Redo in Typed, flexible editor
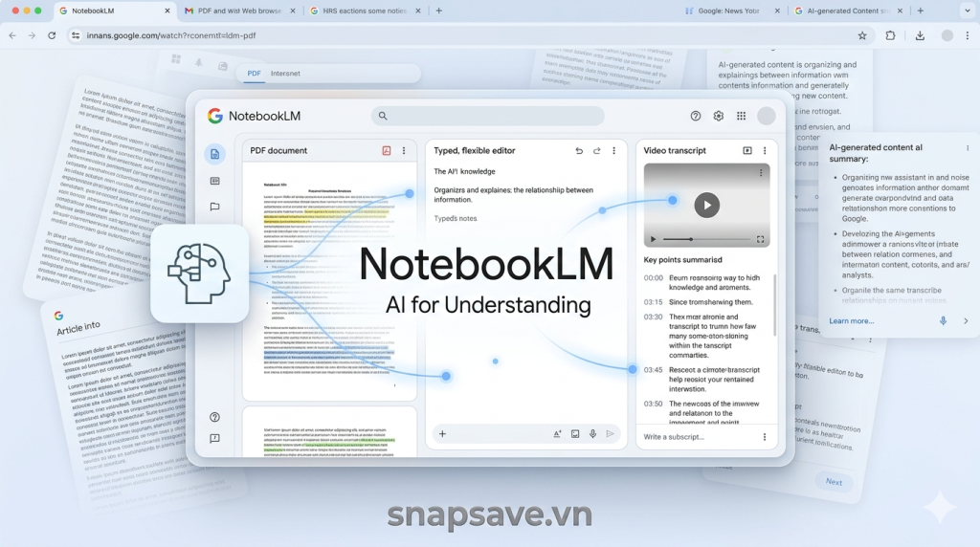Image resolution: width=980 pixels, height=547 pixels. click(x=597, y=150)
